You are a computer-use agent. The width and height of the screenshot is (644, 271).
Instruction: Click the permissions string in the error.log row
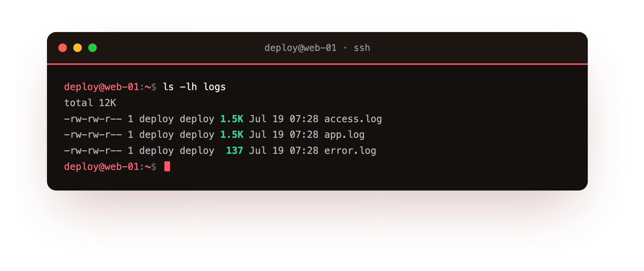point(93,151)
